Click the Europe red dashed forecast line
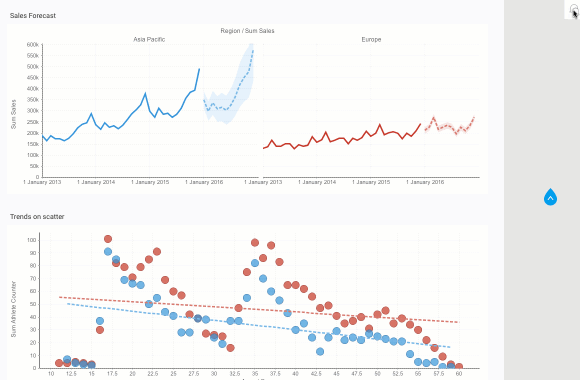580x380 pixels. (x=449, y=126)
